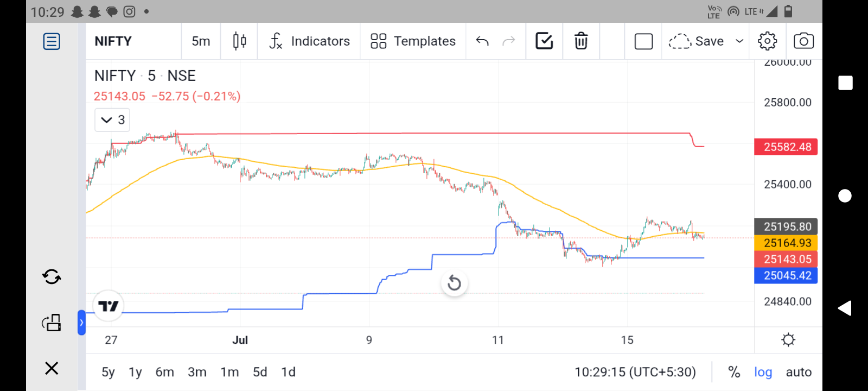Select the 1m time range
The height and width of the screenshot is (391, 868).
(229, 372)
